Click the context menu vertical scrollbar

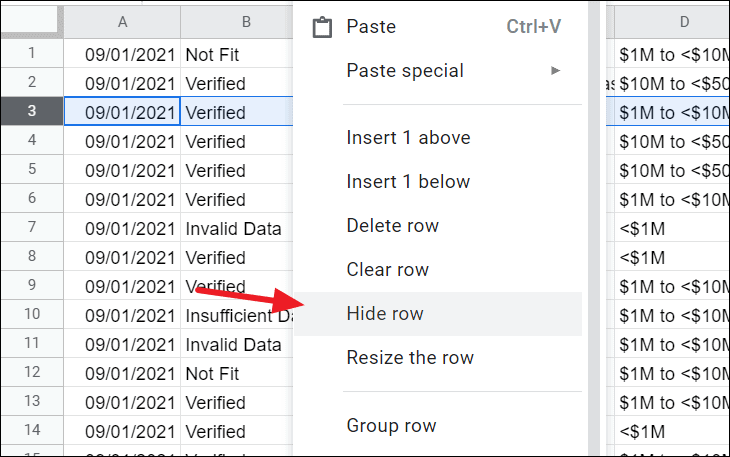[x=594, y=228]
